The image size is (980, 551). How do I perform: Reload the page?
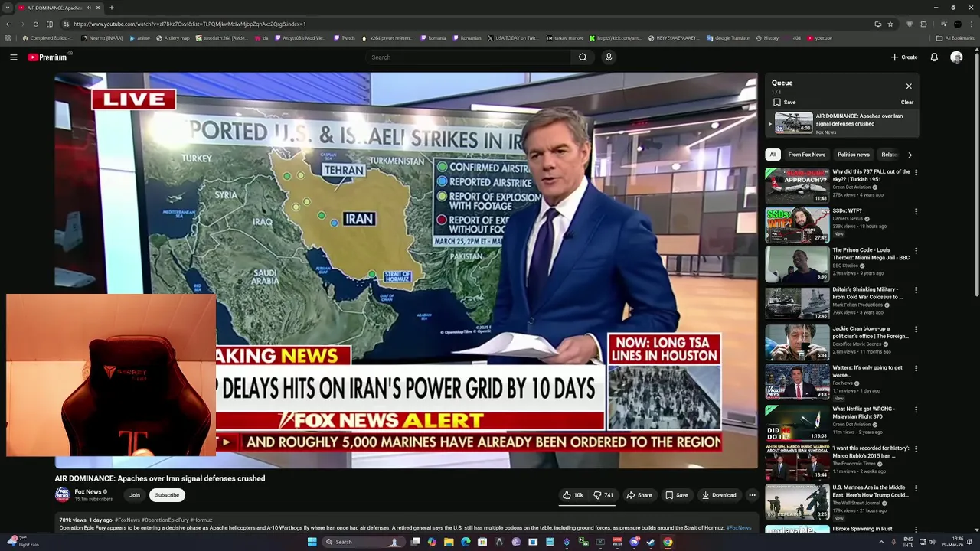(x=35, y=24)
